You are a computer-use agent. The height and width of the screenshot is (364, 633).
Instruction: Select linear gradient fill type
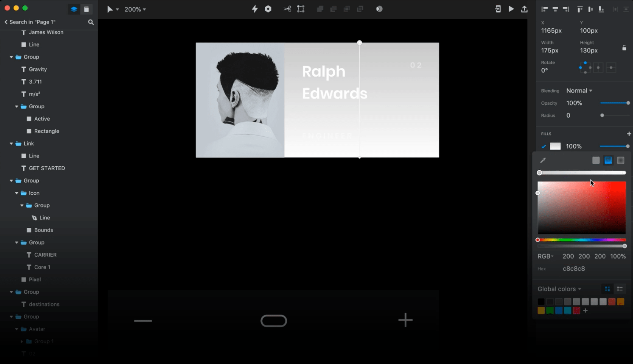click(x=608, y=160)
